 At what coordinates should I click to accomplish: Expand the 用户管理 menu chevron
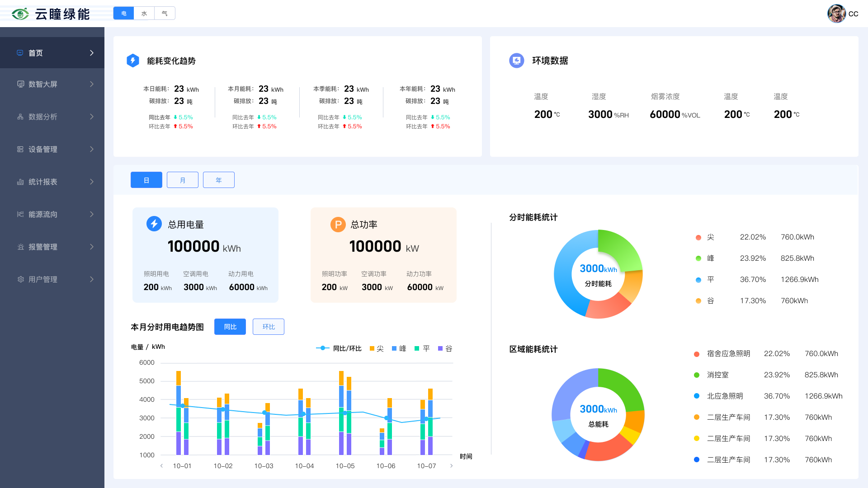tap(92, 279)
